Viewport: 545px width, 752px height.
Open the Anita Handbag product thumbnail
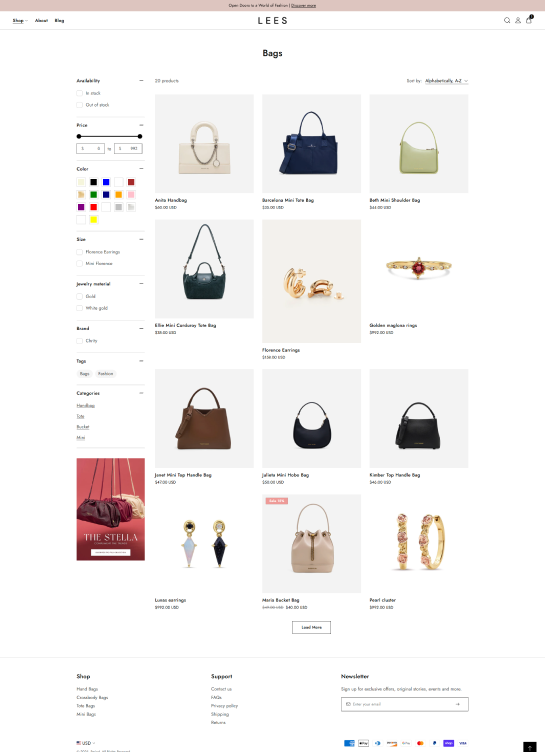[204, 143]
